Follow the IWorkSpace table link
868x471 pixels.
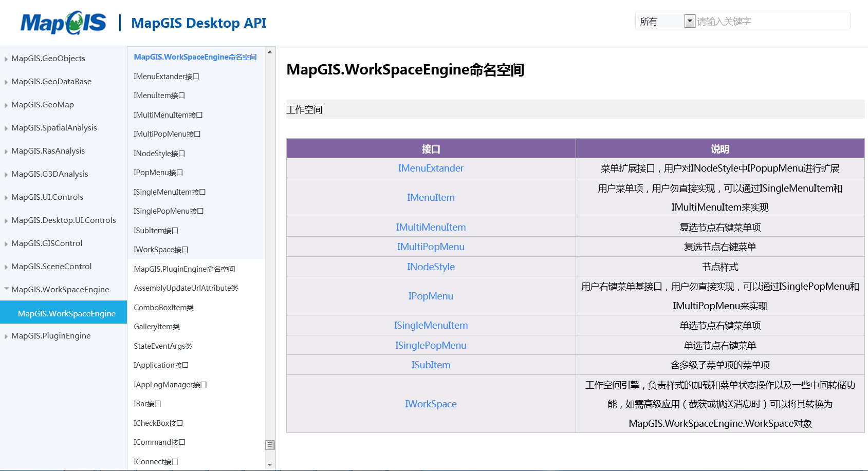431,404
